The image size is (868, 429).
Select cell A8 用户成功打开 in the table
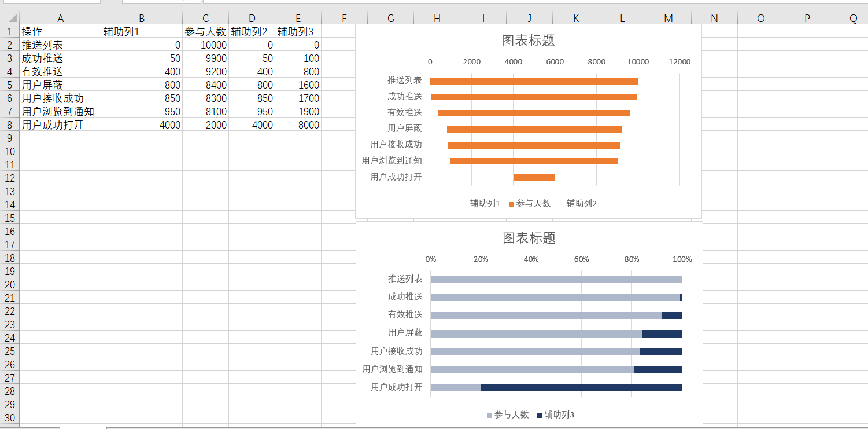60,124
